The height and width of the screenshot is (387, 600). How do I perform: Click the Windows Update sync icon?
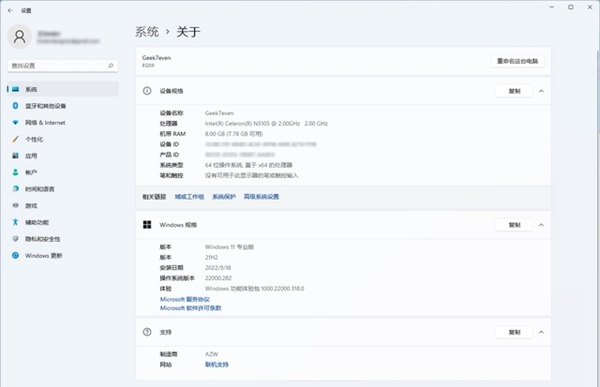click(15, 255)
